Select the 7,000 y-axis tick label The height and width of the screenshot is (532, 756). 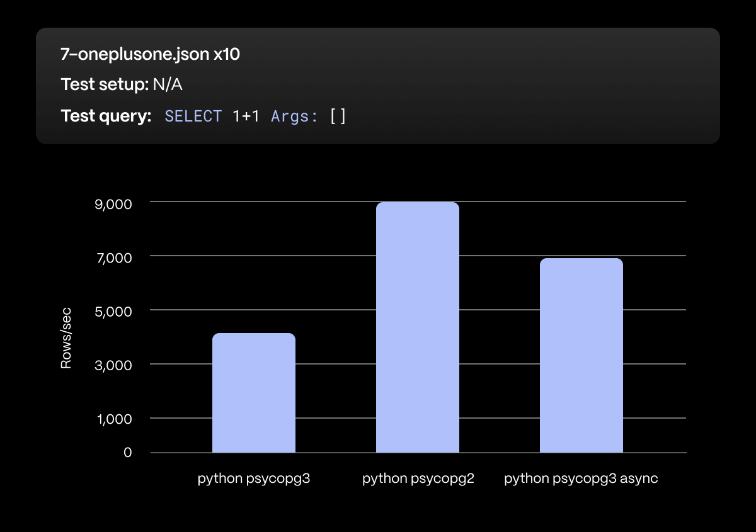click(x=114, y=258)
